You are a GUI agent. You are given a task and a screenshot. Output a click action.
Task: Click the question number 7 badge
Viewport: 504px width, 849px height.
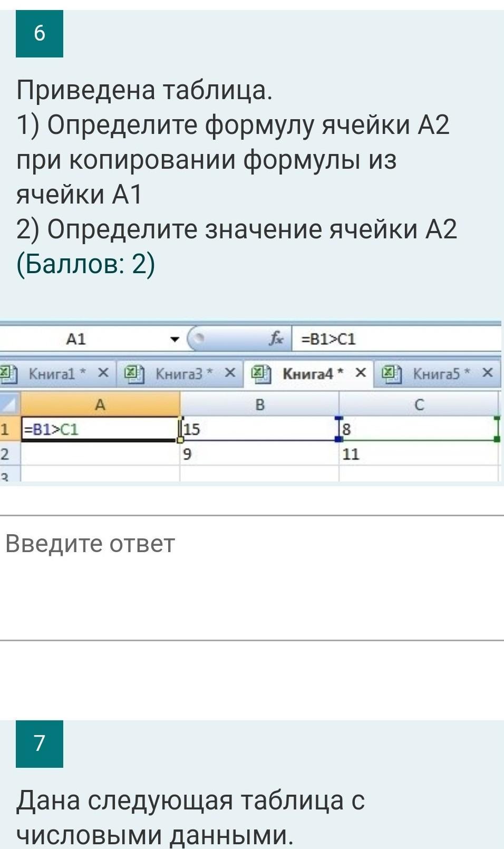pyautogui.click(x=40, y=744)
